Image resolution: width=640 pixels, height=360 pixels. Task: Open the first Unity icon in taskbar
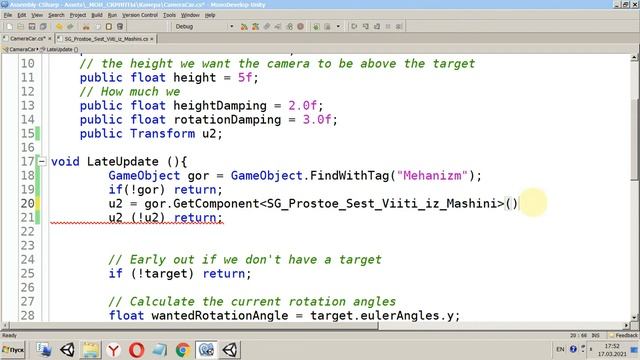point(67,350)
